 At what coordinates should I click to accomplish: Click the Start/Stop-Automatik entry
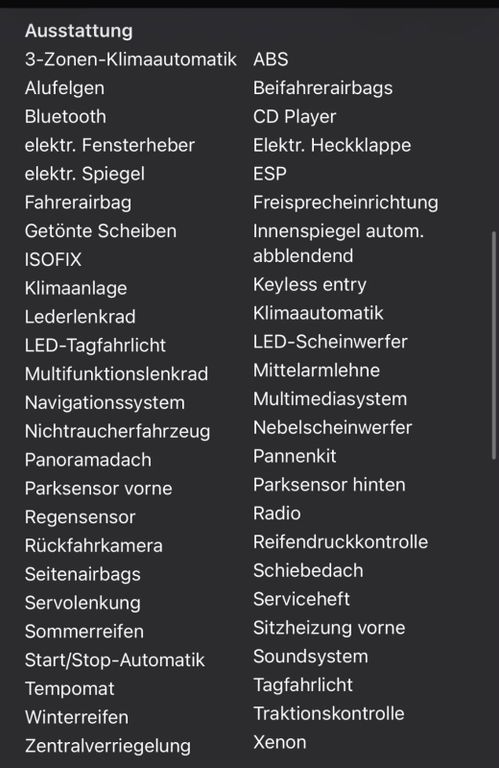pyautogui.click(x=115, y=660)
